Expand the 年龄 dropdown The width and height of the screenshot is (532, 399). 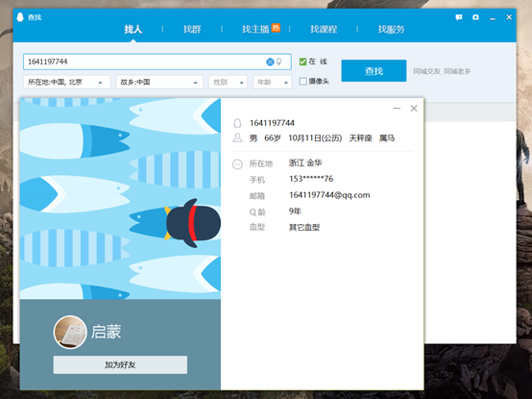click(273, 82)
